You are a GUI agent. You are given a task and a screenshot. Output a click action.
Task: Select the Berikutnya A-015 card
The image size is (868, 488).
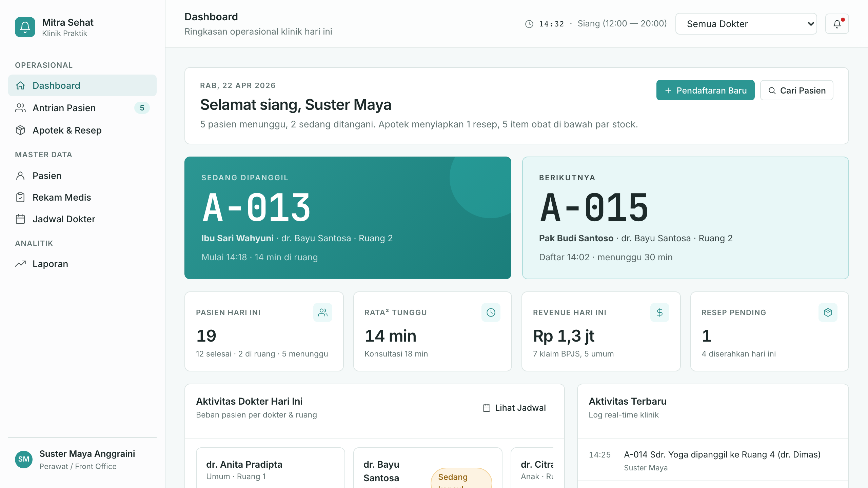pos(686,218)
